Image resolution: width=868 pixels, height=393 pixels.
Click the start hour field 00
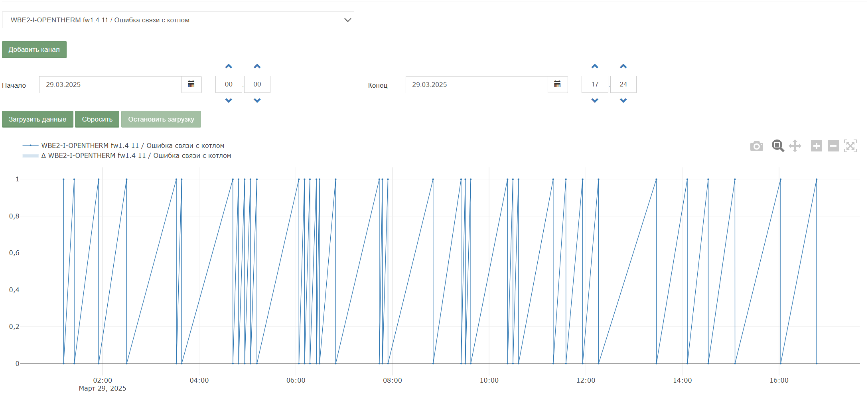(229, 84)
